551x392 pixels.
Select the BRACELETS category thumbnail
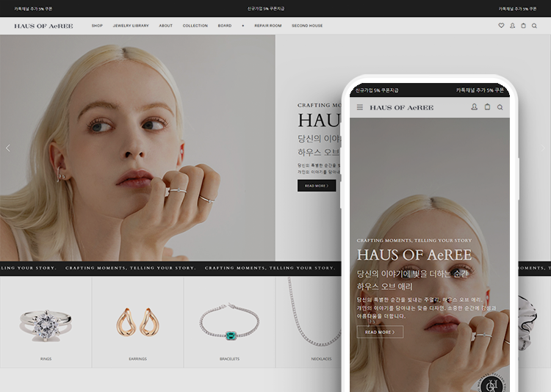[229, 322]
